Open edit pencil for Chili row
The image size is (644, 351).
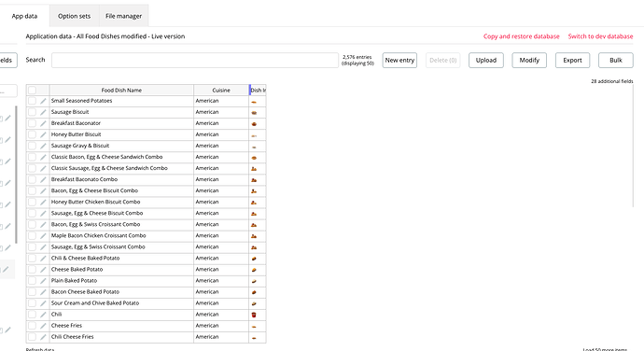coord(43,315)
